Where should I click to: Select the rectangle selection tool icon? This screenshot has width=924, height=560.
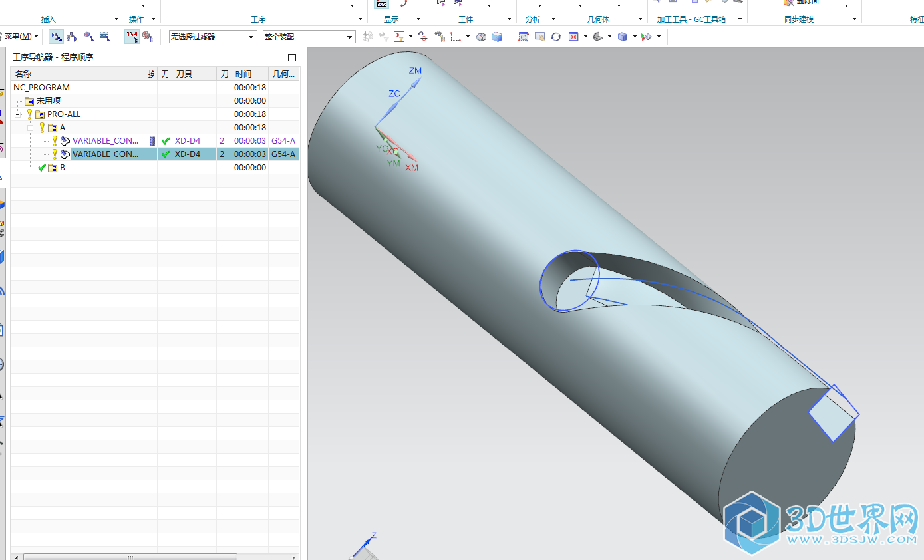point(456,37)
